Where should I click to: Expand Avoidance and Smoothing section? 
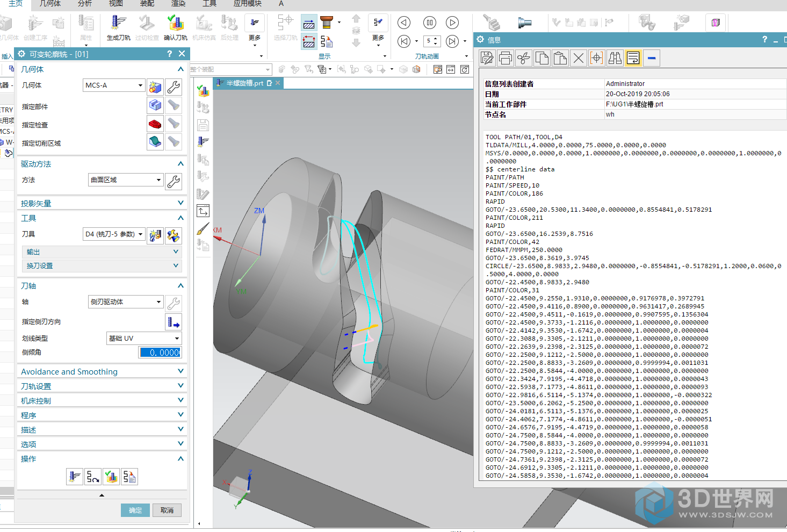[x=180, y=371]
